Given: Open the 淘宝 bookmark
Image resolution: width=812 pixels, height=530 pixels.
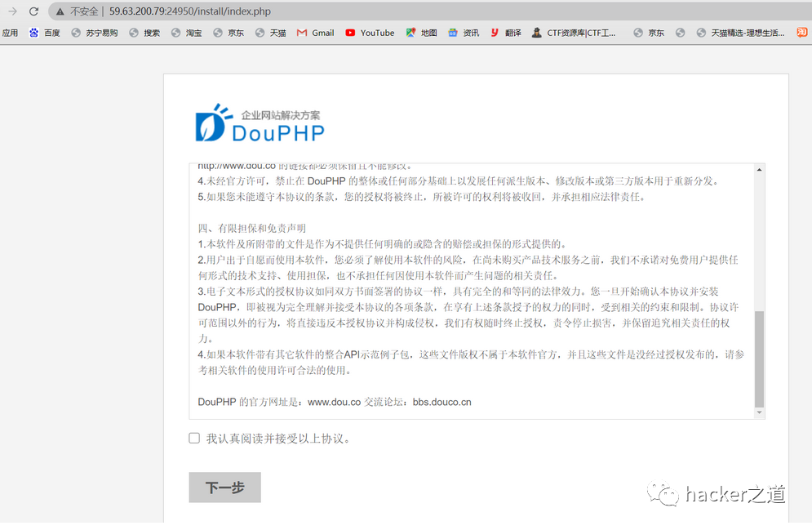Looking at the screenshot, I should tap(186, 33).
